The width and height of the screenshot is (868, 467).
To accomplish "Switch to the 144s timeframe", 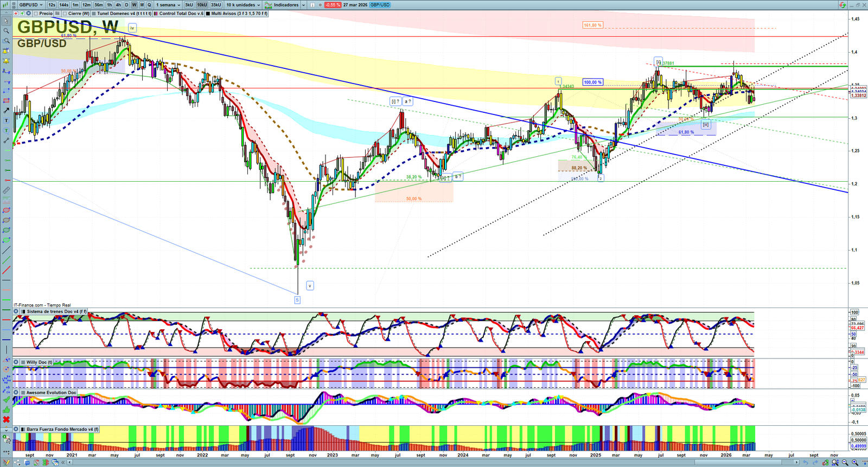I will (63, 5).
